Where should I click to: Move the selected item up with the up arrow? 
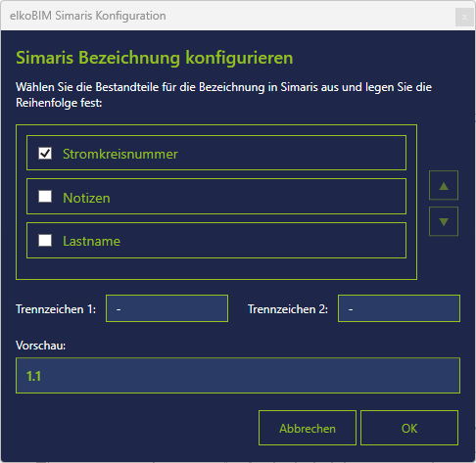tap(444, 185)
